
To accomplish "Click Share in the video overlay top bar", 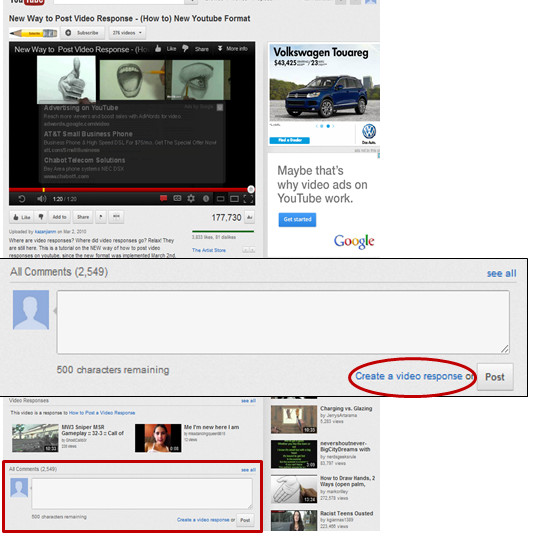I will point(202,49).
